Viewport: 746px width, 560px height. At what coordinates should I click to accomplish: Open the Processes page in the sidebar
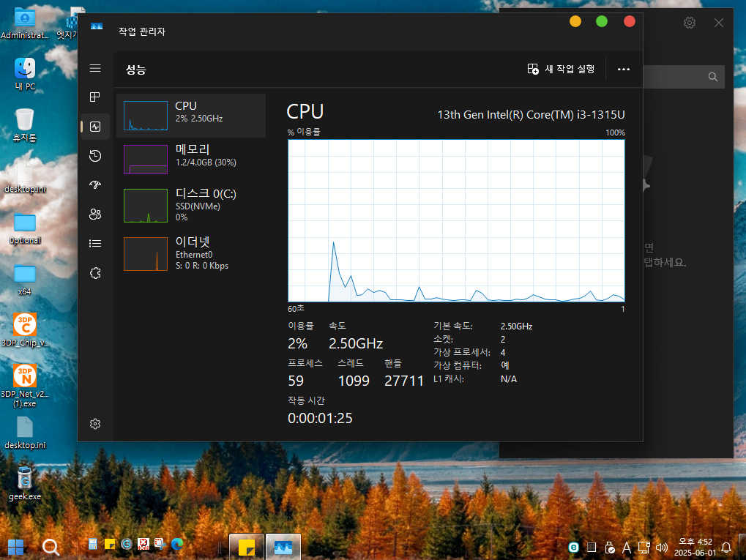click(x=95, y=97)
